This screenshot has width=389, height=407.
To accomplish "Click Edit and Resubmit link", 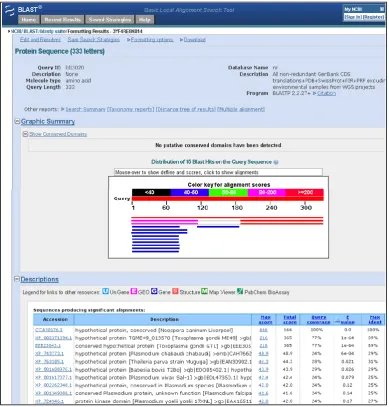I will (40, 40).
